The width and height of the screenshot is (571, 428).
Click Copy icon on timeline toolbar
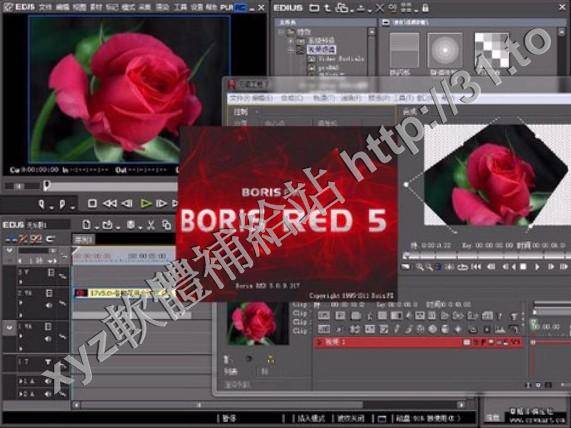167,225
